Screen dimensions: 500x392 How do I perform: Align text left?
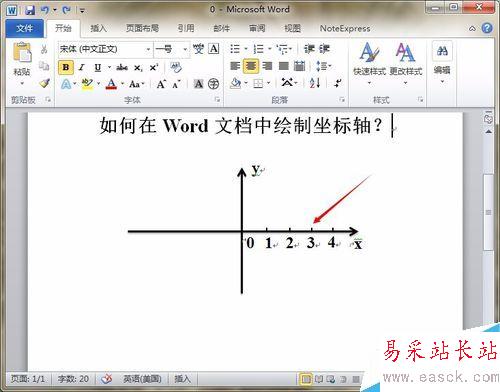coord(235,66)
